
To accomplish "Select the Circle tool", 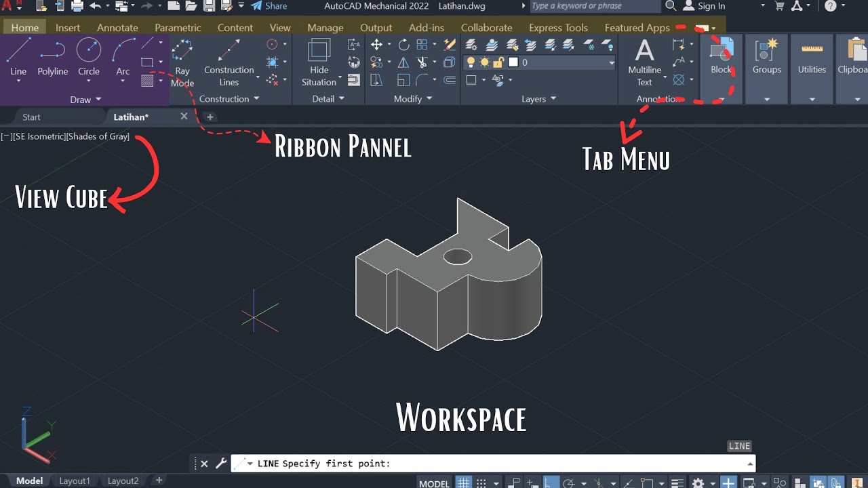I will [88, 57].
